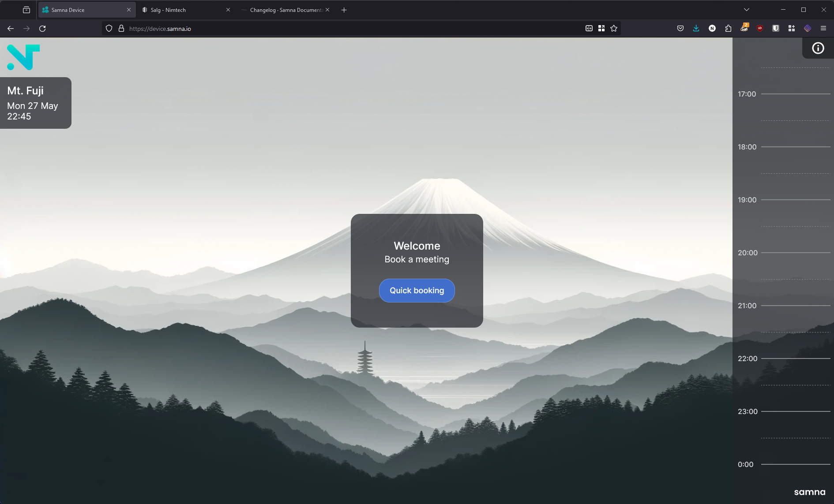This screenshot has width=834, height=504.
Task: Go back to the previous page
Action: click(11, 29)
